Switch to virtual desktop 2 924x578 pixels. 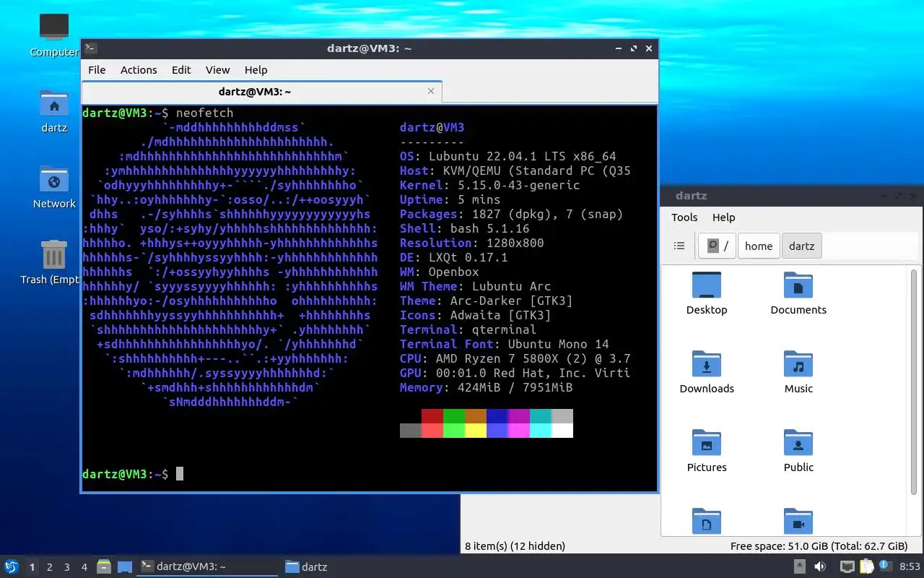click(49, 567)
